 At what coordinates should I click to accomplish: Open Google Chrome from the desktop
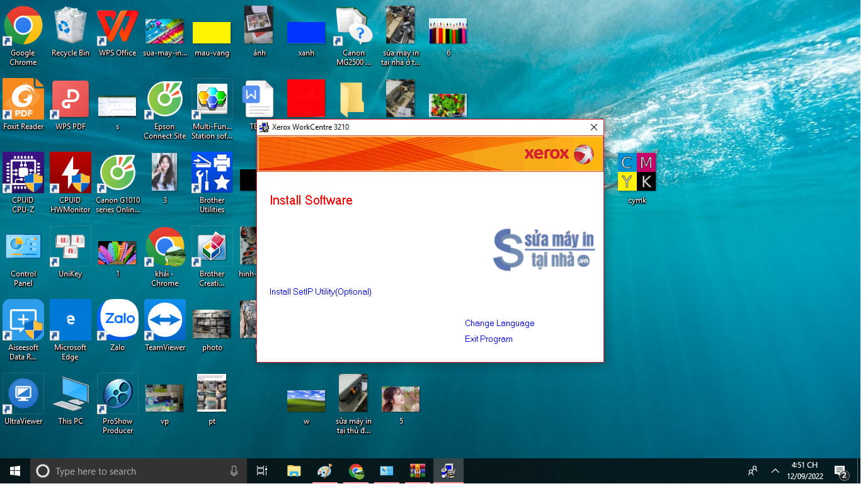click(23, 26)
